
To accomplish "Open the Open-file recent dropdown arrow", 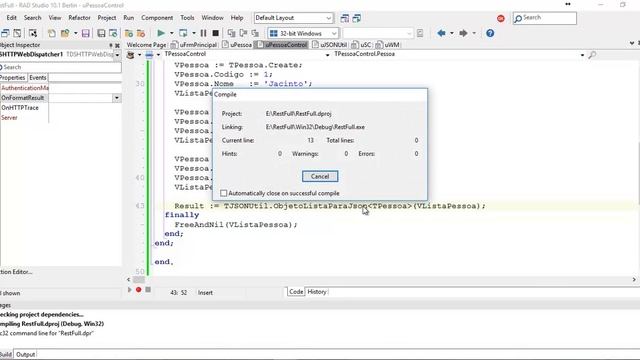I will (x=76, y=33).
